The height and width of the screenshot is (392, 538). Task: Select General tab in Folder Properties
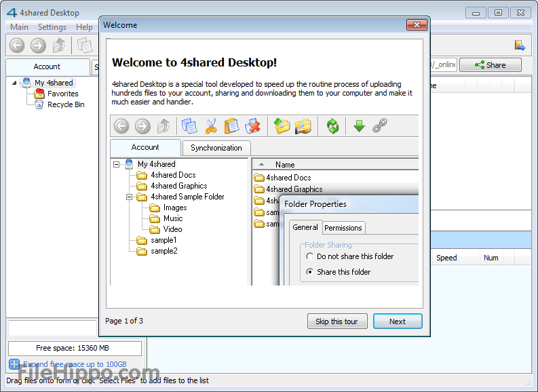pyautogui.click(x=305, y=227)
